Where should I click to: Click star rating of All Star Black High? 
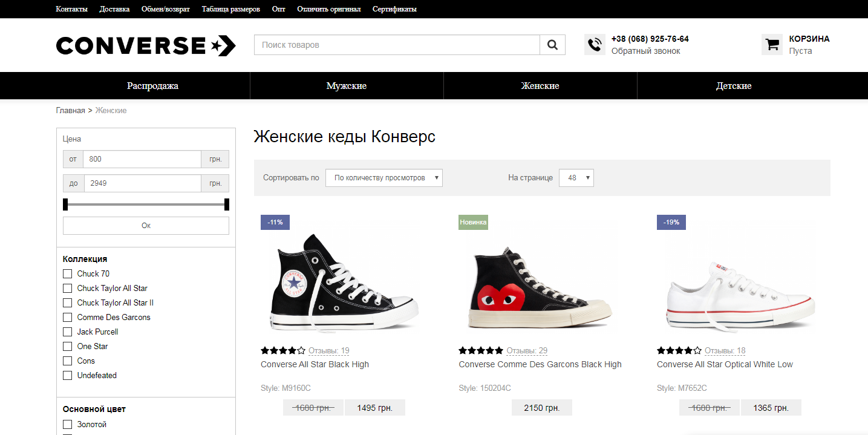[x=283, y=350]
